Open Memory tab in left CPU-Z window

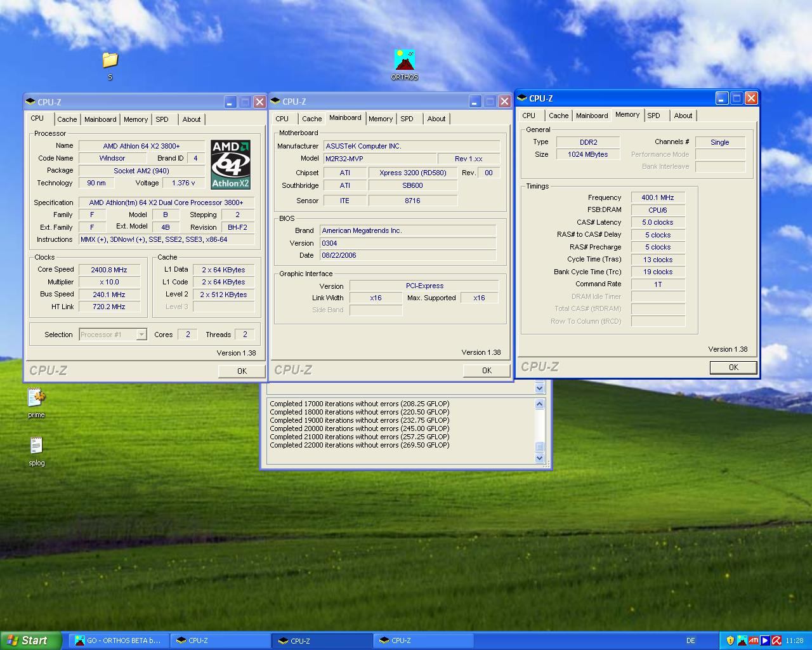136,119
